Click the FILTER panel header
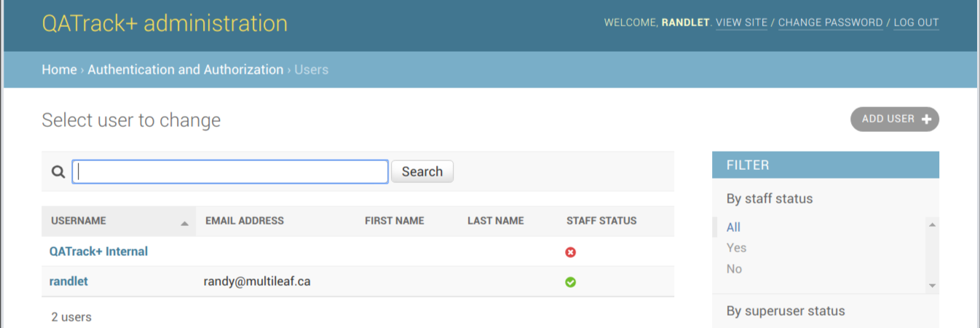This screenshot has width=980, height=328. (826, 165)
